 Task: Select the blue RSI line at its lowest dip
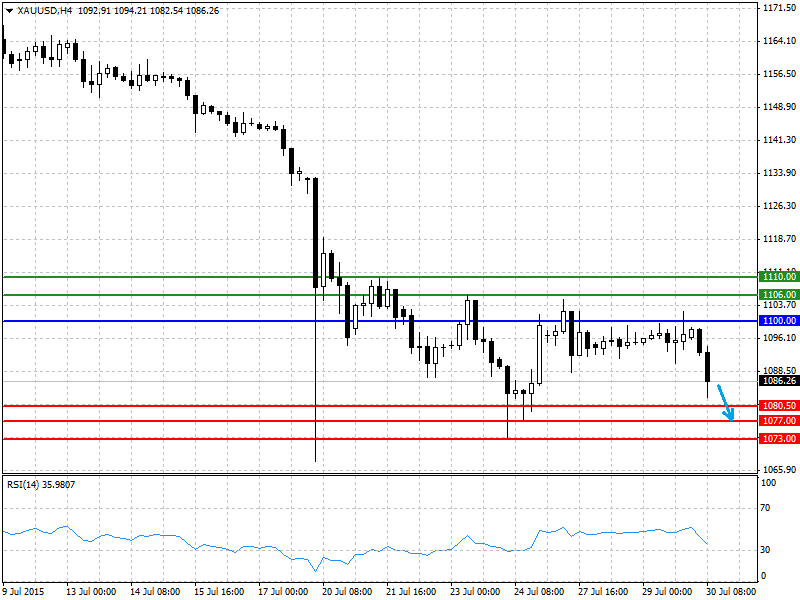coord(315,570)
